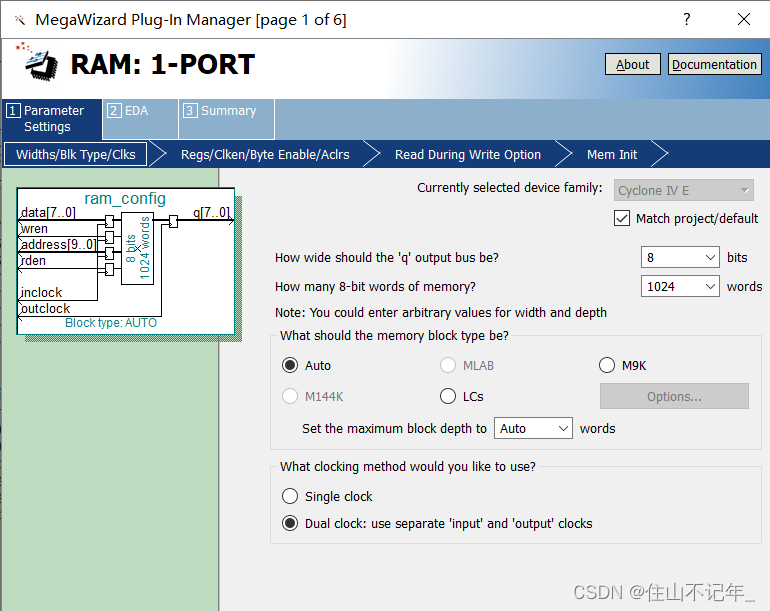Select MLAB memory block type

coord(448,365)
